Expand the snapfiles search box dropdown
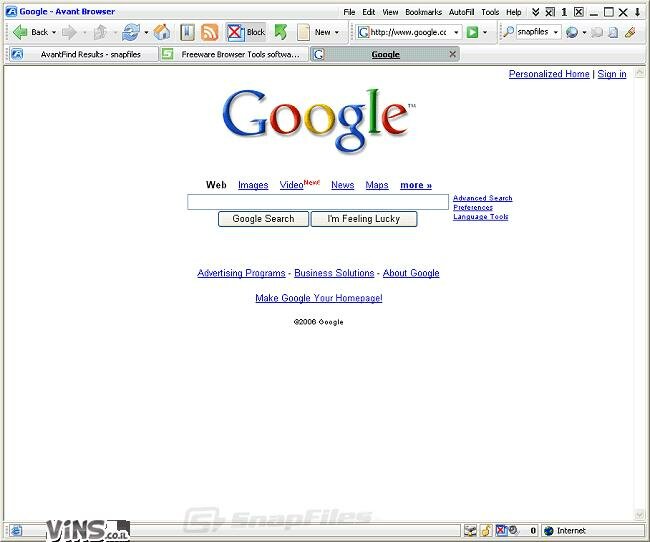The height and width of the screenshot is (542, 650). pos(556,32)
